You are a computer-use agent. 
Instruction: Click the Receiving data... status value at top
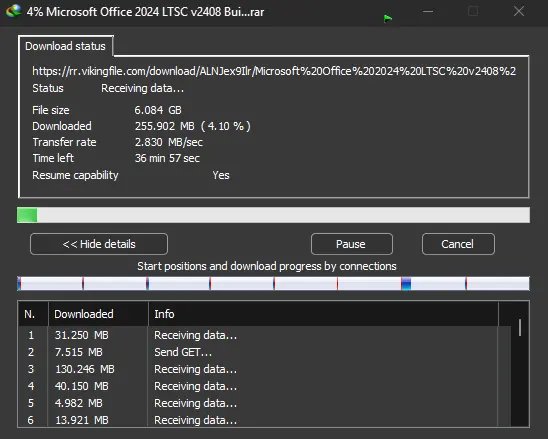click(142, 88)
